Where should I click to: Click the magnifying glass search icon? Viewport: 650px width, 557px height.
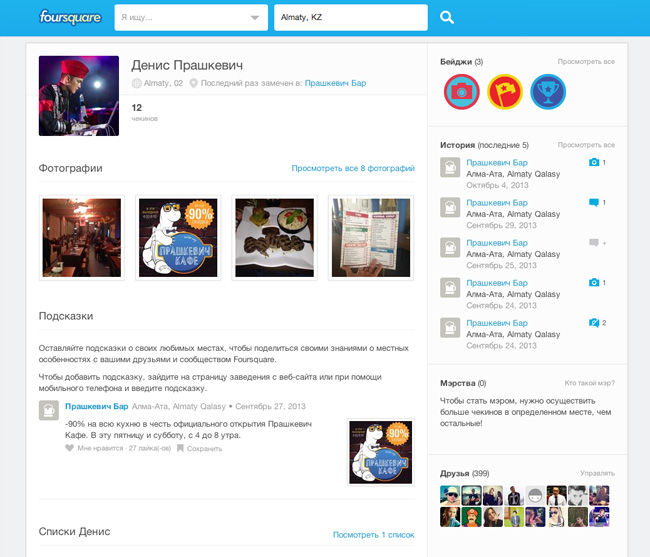tap(446, 17)
